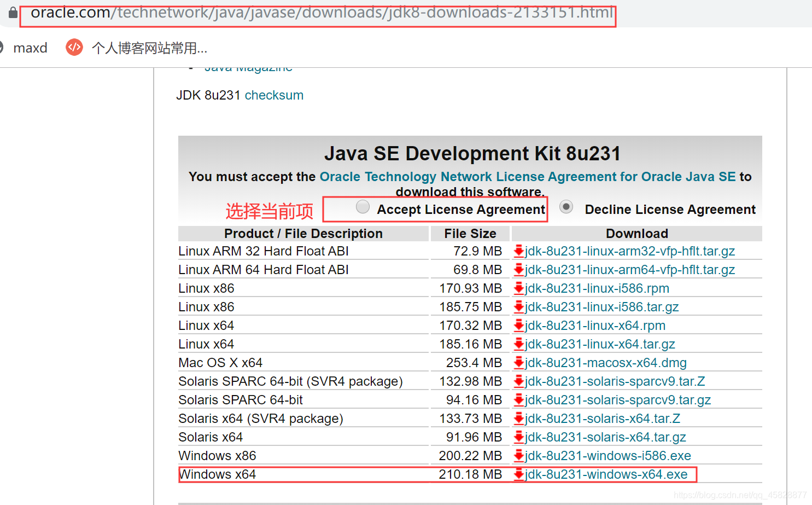Open the maxd bookmark
Image resolution: width=812 pixels, height=505 pixels.
(30, 48)
